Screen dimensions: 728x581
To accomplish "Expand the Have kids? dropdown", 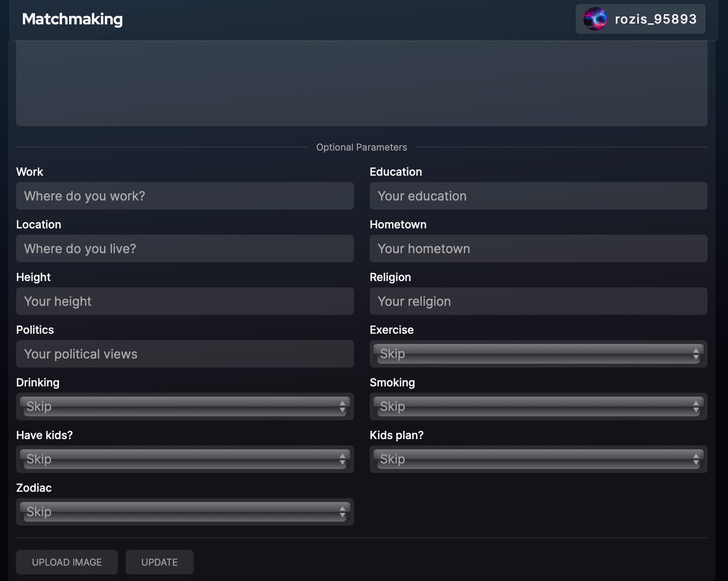I will (185, 459).
